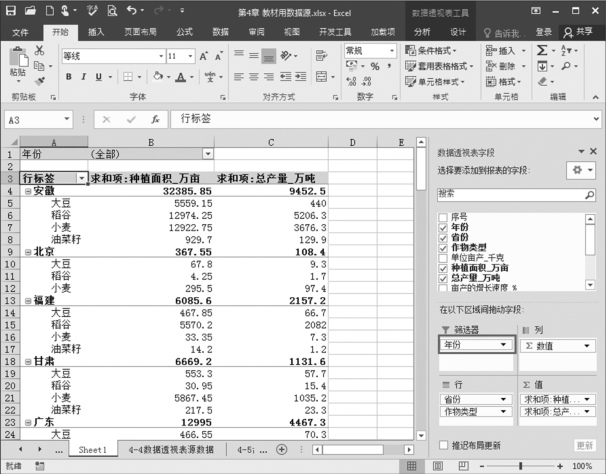Screen dimensions: 606x474
Task: Click the Open folder icon in quick access toolbar
Action: 30,11
